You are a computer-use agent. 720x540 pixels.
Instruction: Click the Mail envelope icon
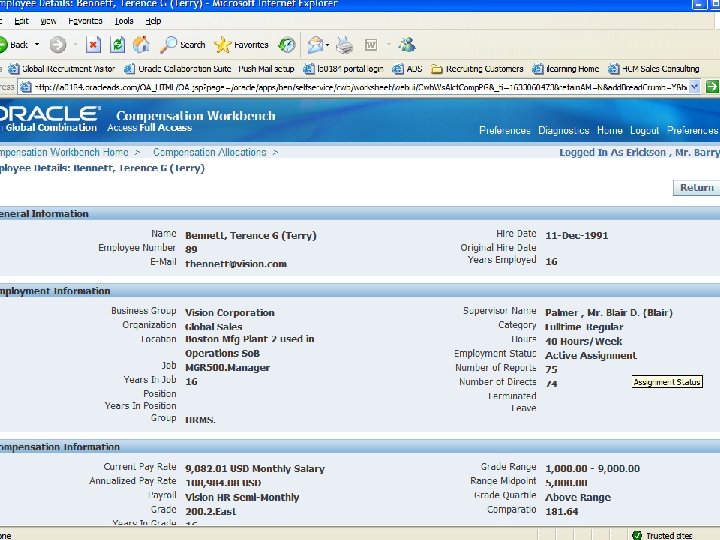pos(315,45)
